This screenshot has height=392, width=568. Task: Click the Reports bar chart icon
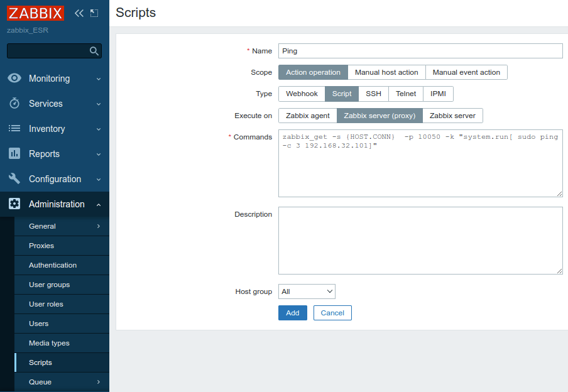point(14,153)
